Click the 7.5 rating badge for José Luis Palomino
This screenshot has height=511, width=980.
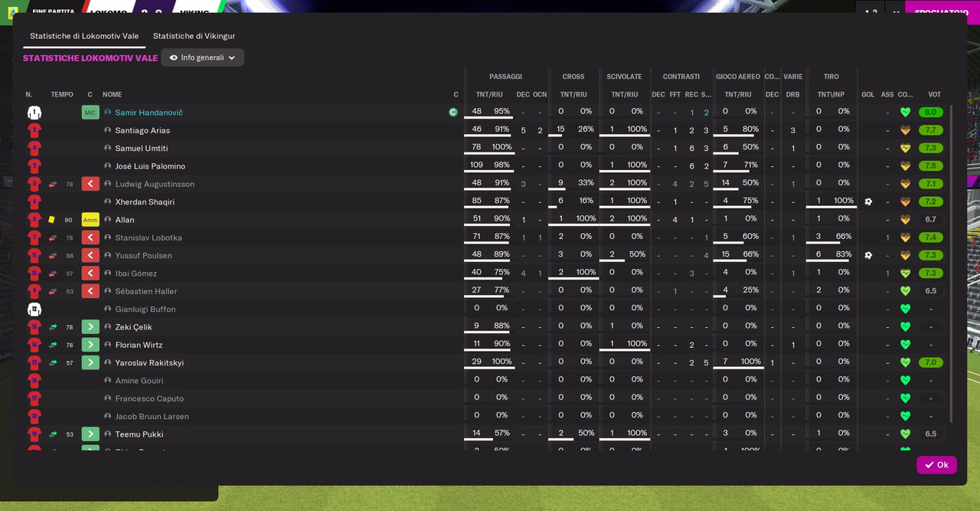931,166
